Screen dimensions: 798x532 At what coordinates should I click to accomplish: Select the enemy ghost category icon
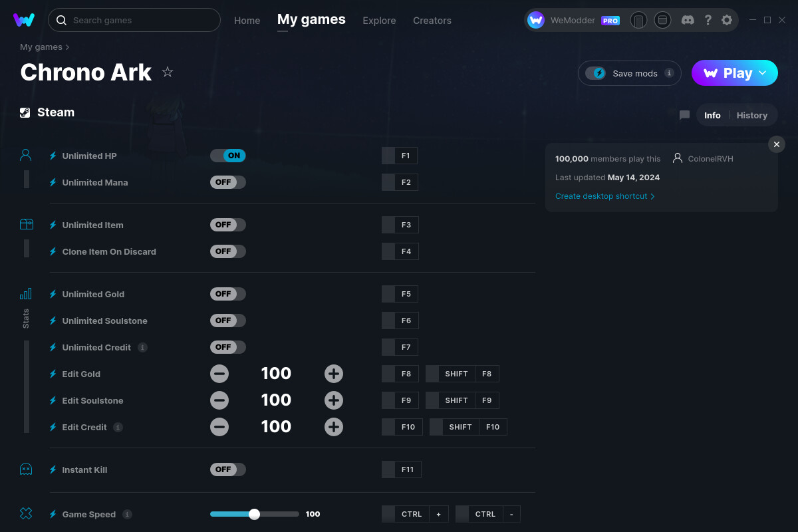point(26,469)
